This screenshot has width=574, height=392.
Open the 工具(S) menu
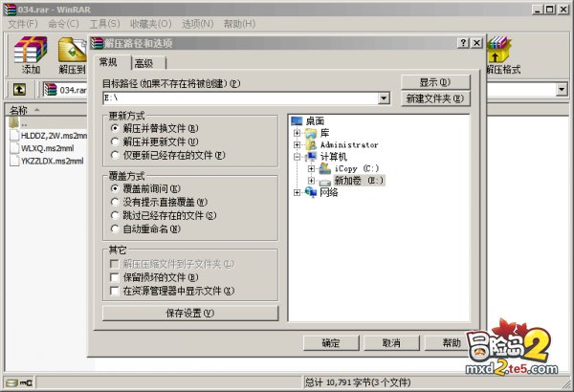104,24
